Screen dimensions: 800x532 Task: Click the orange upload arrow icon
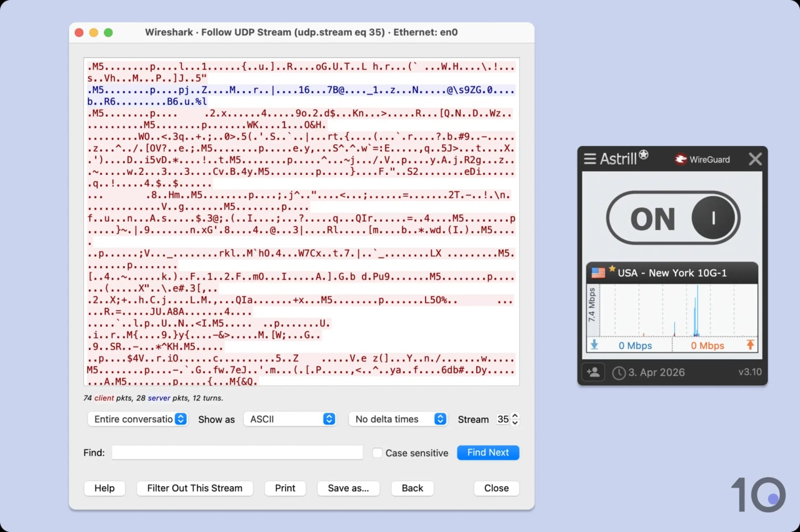click(x=751, y=345)
